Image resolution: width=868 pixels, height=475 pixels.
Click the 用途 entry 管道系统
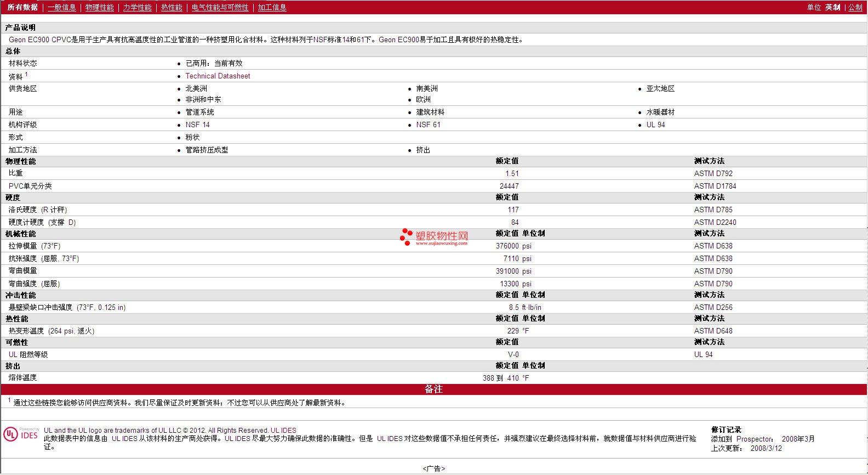point(199,112)
